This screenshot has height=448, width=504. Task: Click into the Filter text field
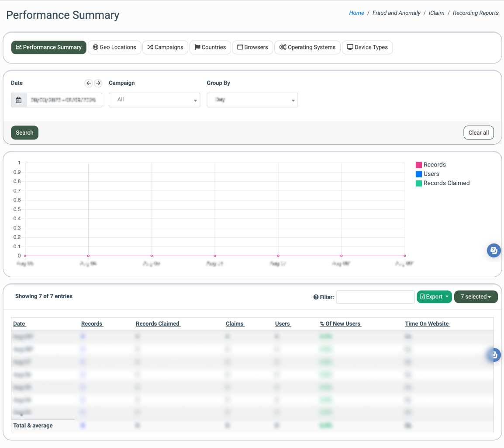[x=375, y=297]
